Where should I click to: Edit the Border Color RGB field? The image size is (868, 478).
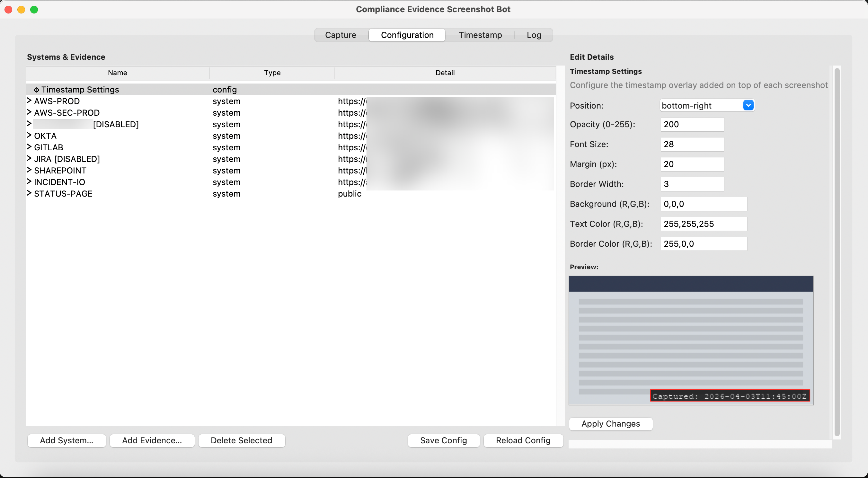704,243
